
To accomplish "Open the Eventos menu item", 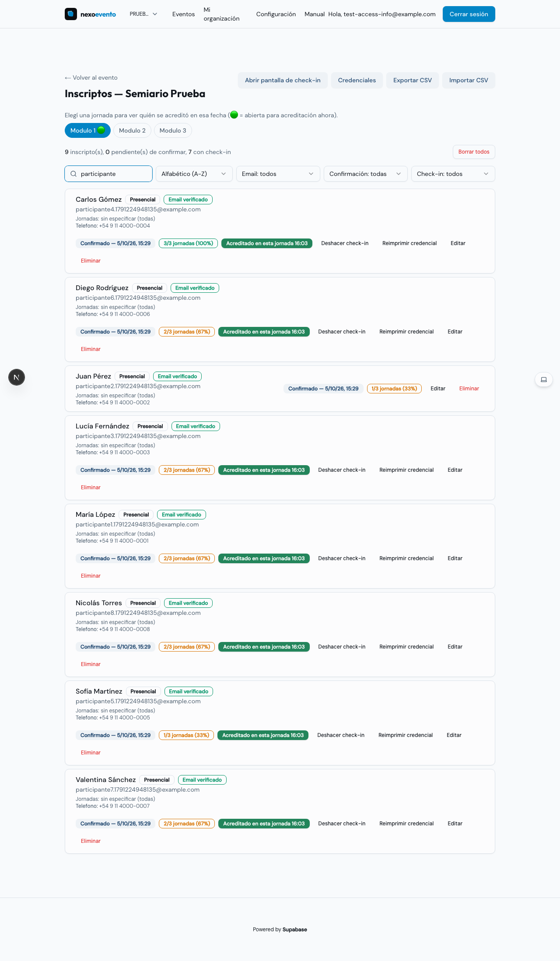I will click(183, 14).
